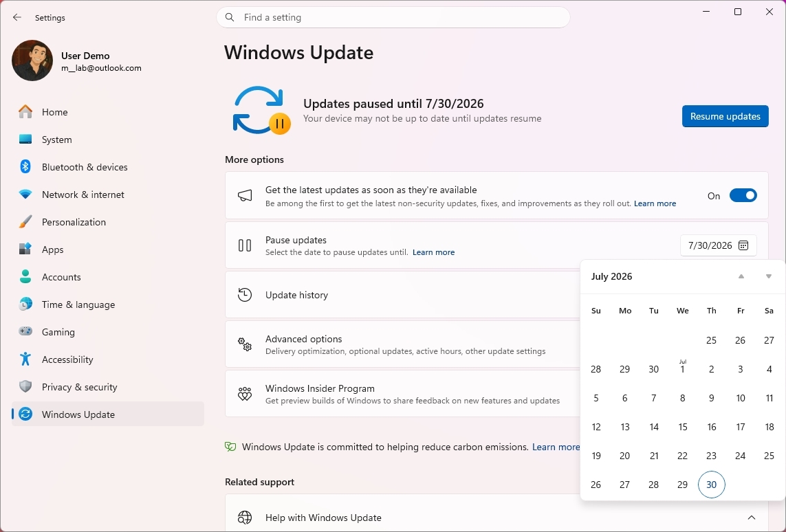The width and height of the screenshot is (786, 532).
Task: Click the Apps icon in sidebar
Action: tap(25, 249)
